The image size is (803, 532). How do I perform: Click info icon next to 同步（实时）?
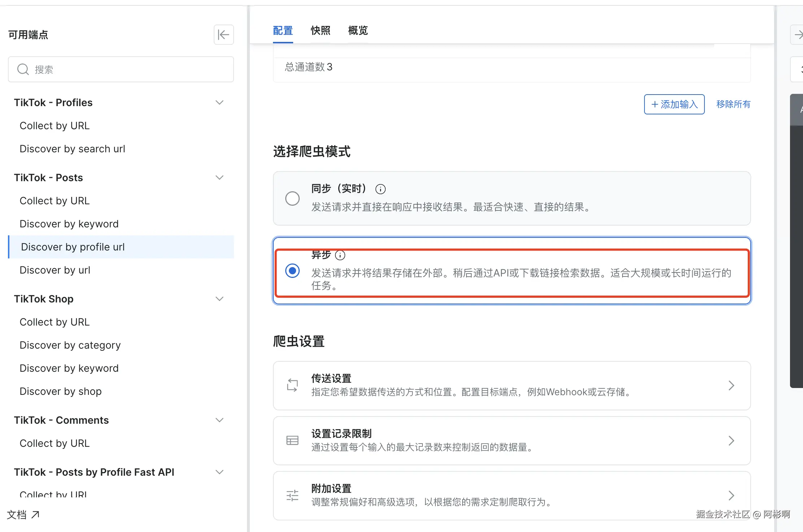[380, 189]
